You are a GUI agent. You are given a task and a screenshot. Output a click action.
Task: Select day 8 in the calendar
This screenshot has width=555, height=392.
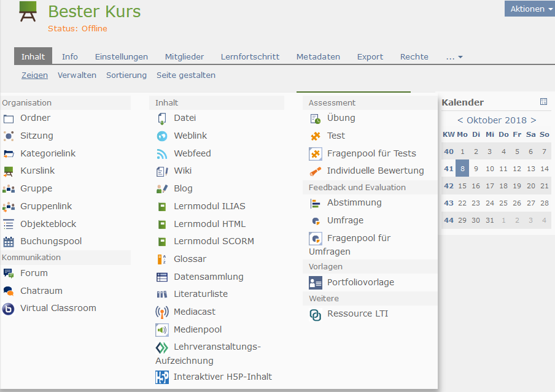(462, 169)
